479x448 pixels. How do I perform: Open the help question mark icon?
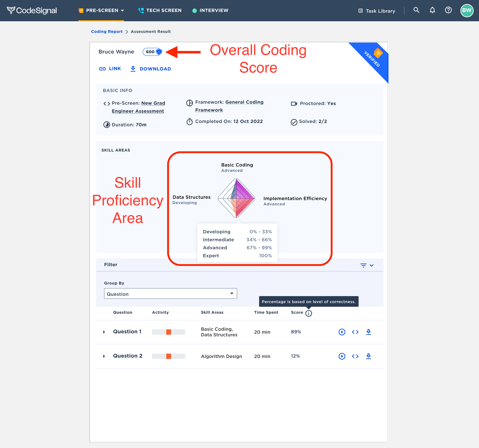point(448,10)
